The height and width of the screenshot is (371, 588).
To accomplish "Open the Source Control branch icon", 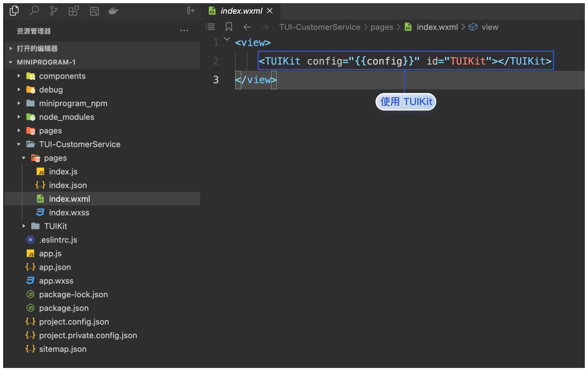I will point(54,11).
